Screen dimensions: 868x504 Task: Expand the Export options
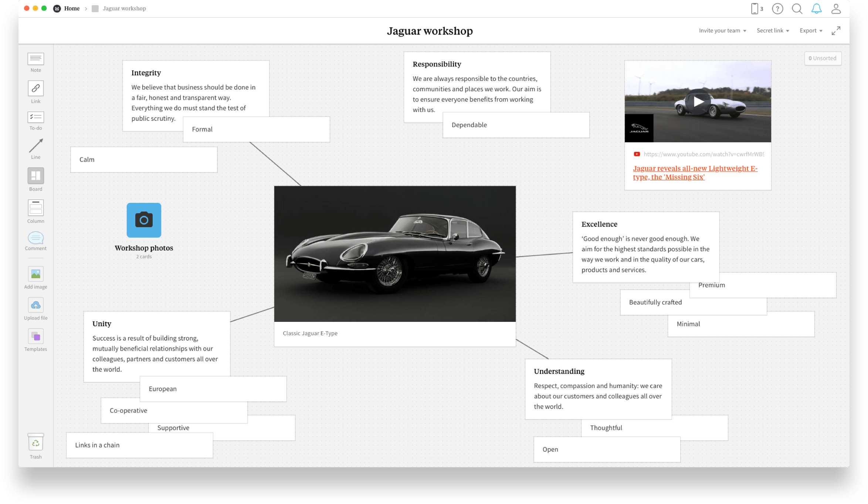(x=810, y=30)
